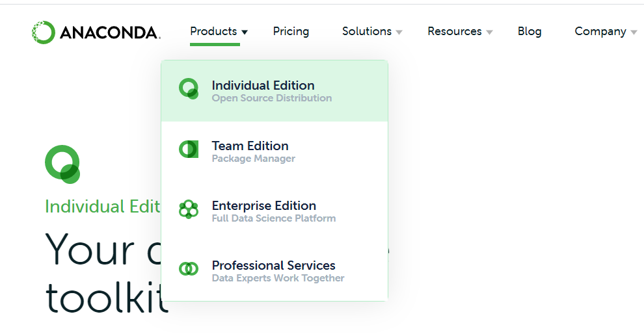Collapse the Products menu arrow
Screen dimensions: 644x336
(245, 32)
